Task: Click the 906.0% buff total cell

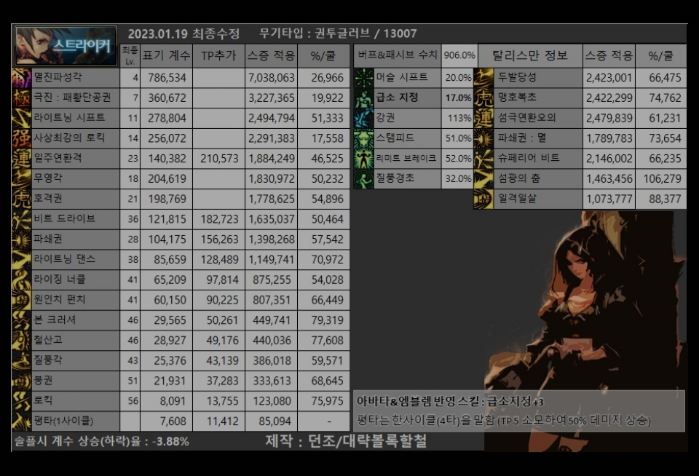Action: tap(459, 55)
